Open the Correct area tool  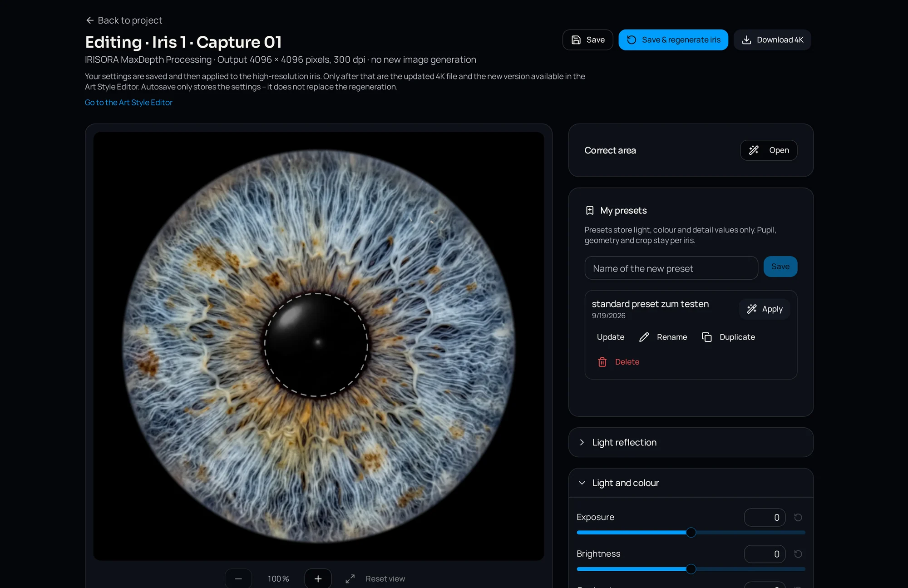click(x=768, y=150)
